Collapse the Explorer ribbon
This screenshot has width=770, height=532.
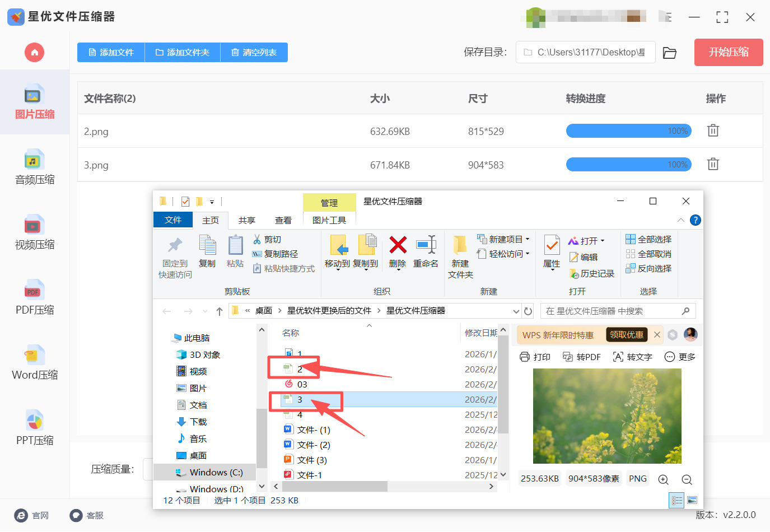click(681, 220)
